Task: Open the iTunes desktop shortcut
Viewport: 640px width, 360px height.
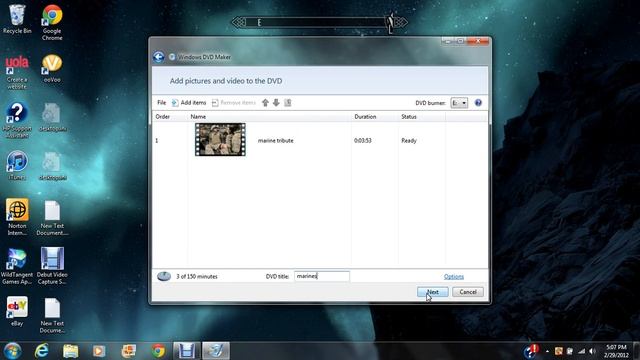Action: 17,165
